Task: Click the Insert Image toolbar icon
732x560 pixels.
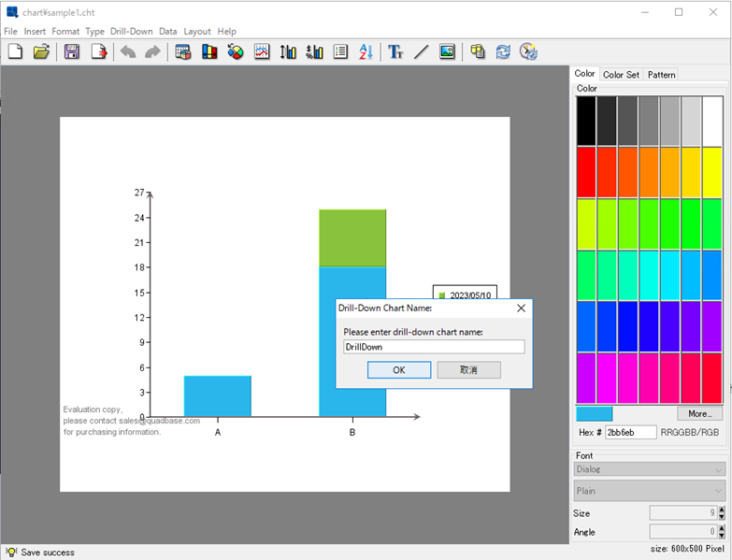Action: [x=447, y=52]
